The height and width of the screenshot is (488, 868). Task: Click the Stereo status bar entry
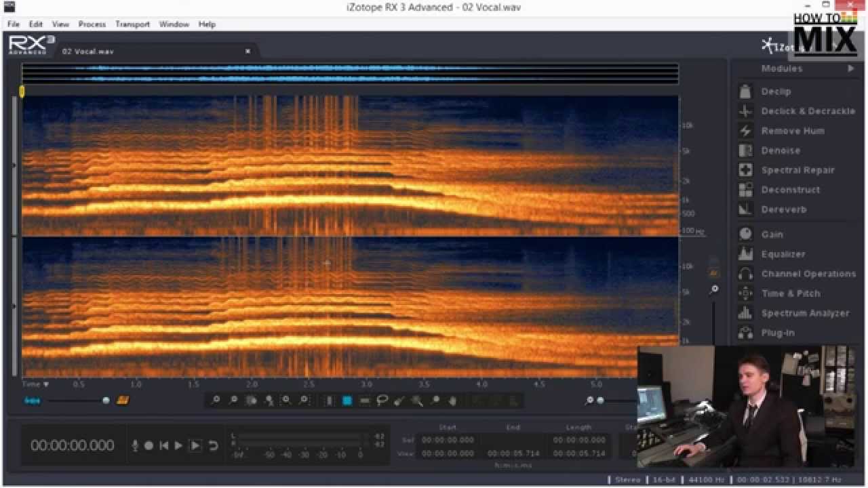pyautogui.click(x=627, y=480)
